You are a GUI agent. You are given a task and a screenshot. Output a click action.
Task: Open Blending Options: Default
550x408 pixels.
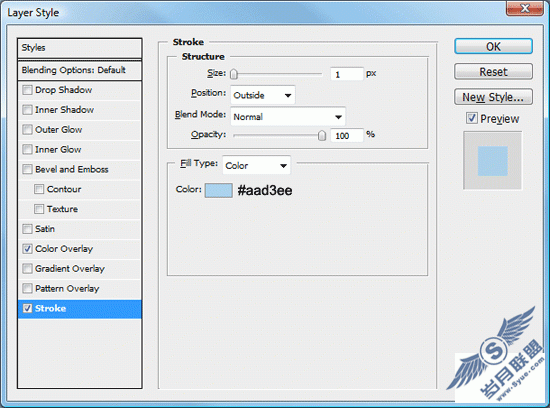click(80, 70)
